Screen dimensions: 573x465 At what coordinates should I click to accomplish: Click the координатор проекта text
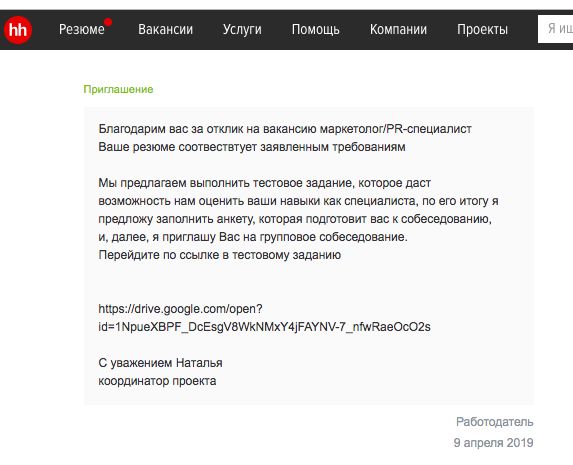(157, 381)
